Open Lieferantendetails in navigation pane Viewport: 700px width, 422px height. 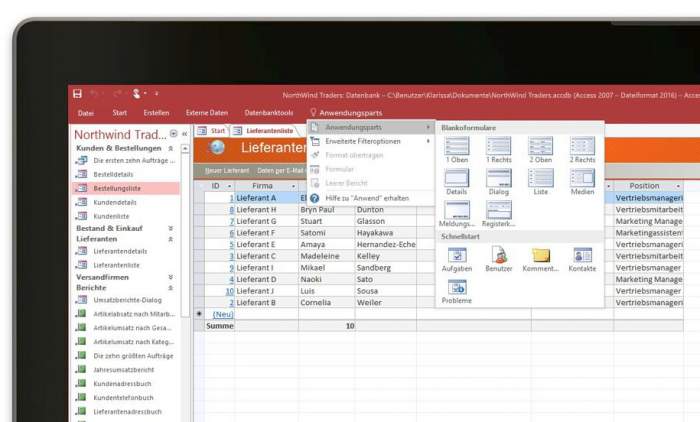coord(120,251)
